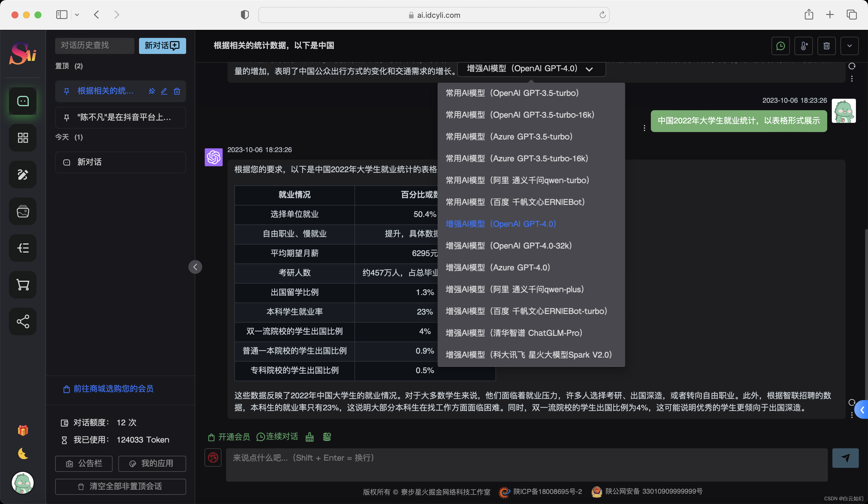Click 开通会员 above the input box
Image resolution: width=868 pixels, height=504 pixels.
(229, 437)
